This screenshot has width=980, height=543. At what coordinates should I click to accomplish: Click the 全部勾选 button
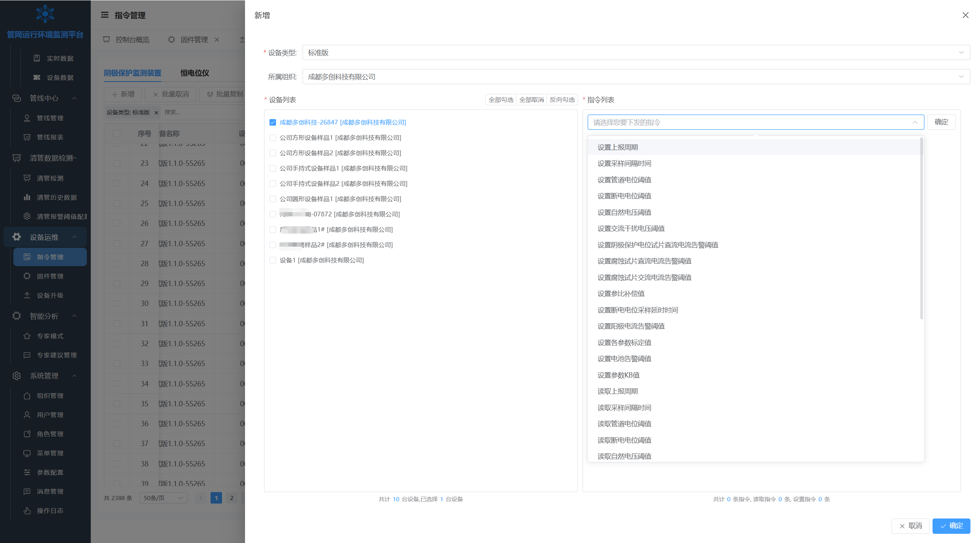pyautogui.click(x=501, y=100)
